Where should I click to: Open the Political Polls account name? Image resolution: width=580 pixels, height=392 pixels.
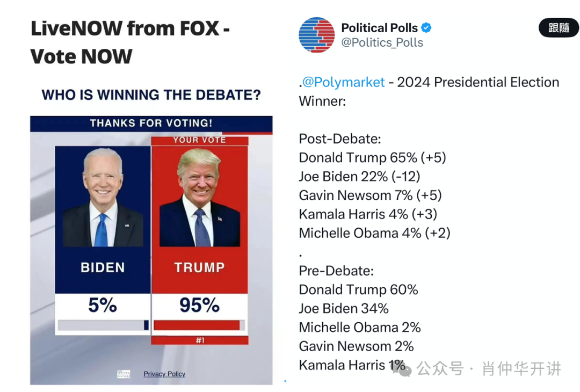[x=379, y=28]
